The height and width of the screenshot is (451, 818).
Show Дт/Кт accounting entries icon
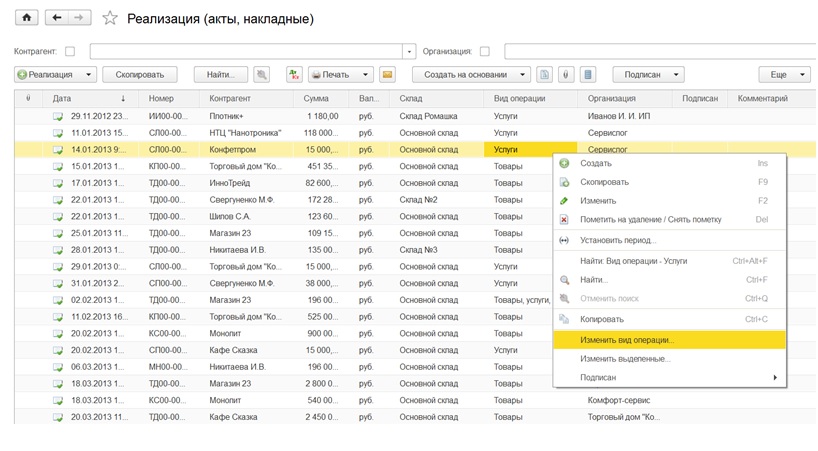294,75
